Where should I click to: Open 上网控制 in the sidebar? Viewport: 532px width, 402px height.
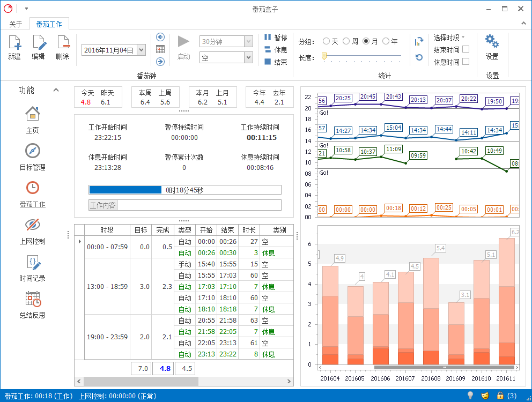click(x=33, y=225)
